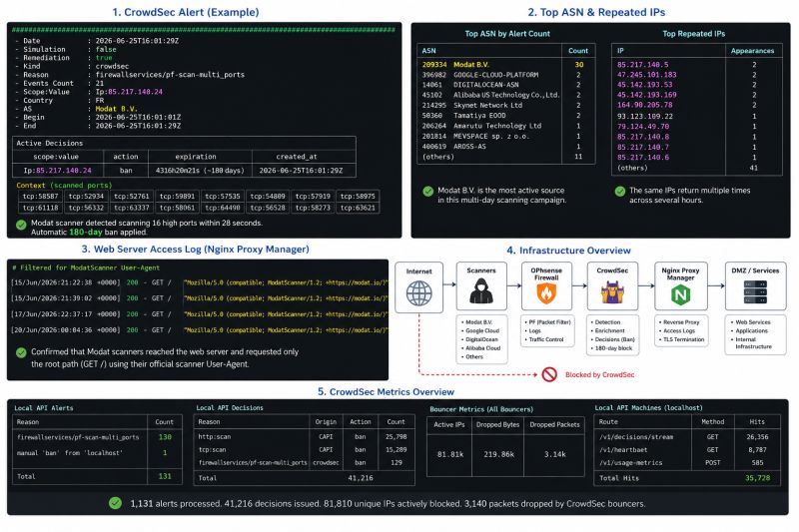Click log timestamp '[20/Jun/2026:00:04:36 +0000]'
Viewport: 799px width, 532px height.
tap(65, 330)
